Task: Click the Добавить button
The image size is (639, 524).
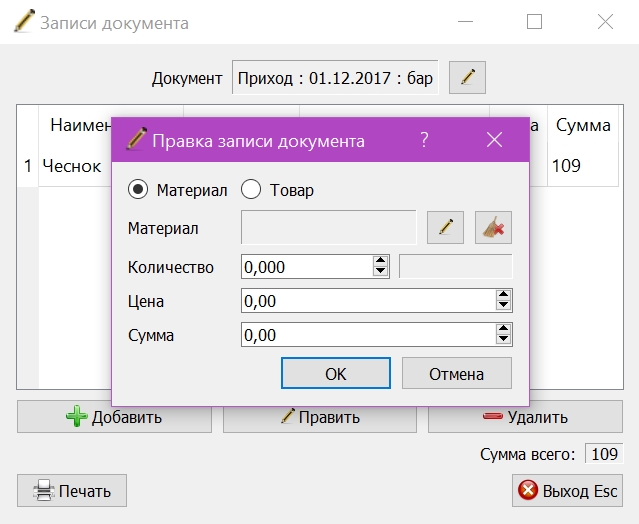Action: 115,417
